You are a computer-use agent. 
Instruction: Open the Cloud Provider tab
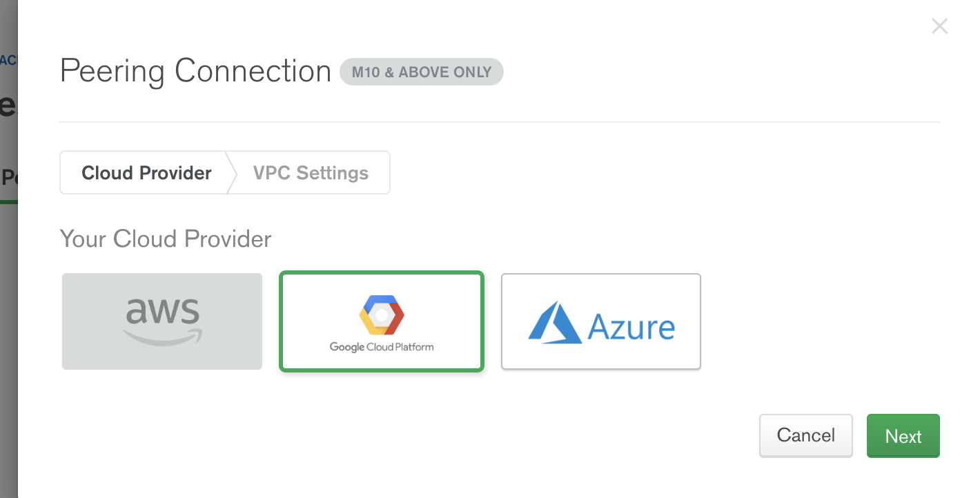(145, 172)
